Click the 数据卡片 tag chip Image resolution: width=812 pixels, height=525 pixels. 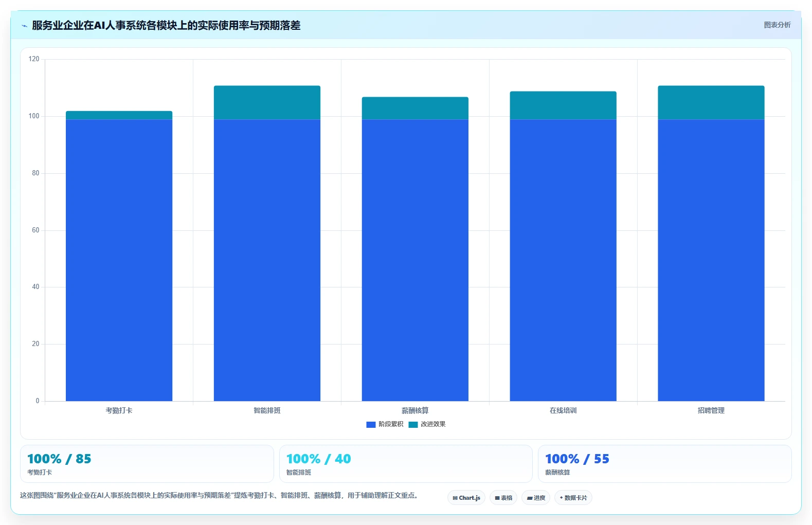point(573,498)
